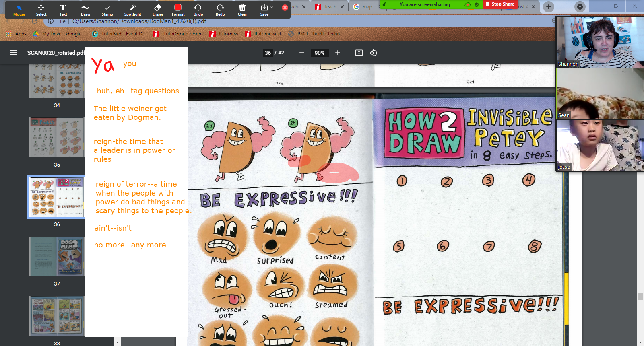Open the red Format color option
Screen dimensions: 644x346
(x=178, y=10)
